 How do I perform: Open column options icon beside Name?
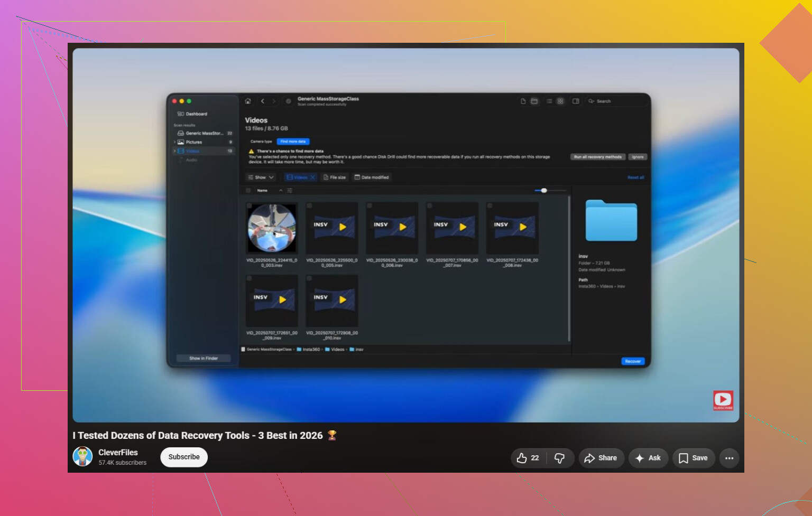[290, 190]
